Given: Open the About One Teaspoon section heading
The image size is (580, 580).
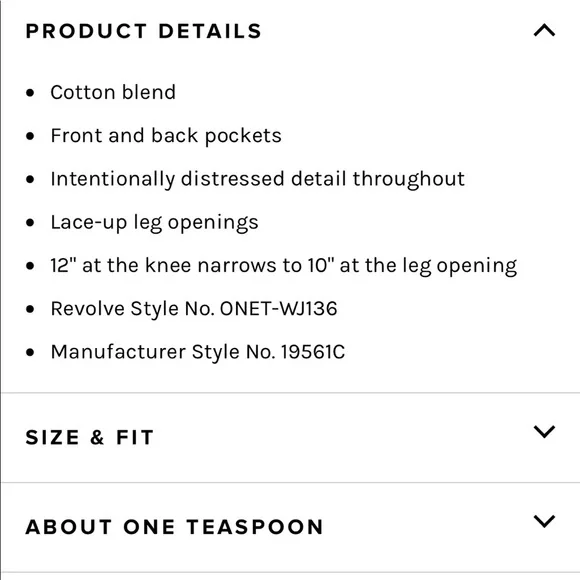Looking at the screenshot, I should click(x=174, y=527).
